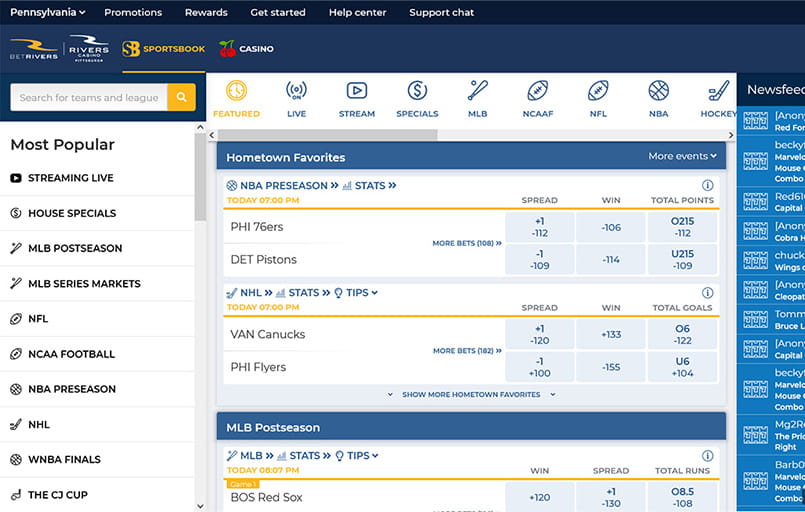The width and height of the screenshot is (805, 512).
Task: Open the Get started menu item
Action: tap(278, 12)
